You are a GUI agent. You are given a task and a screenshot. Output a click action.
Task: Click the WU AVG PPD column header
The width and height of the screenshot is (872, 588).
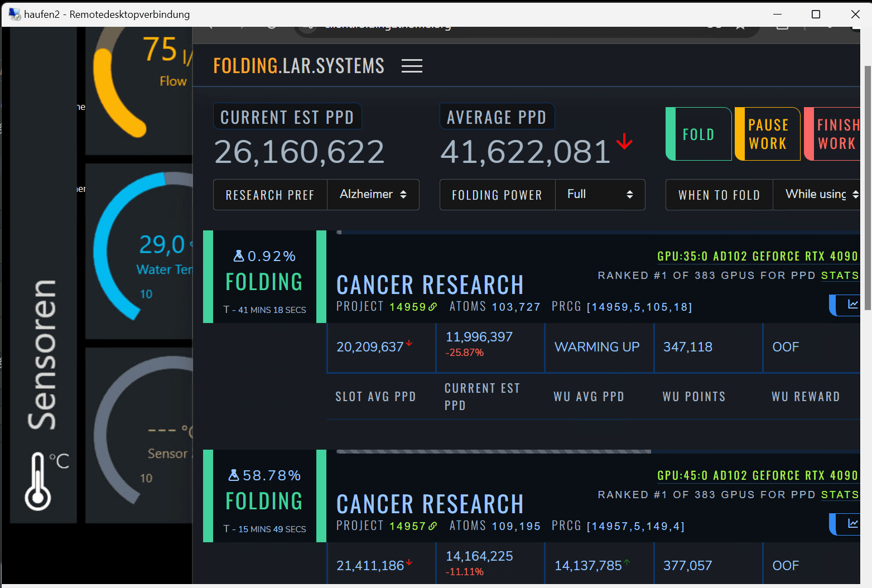coord(589,397)
